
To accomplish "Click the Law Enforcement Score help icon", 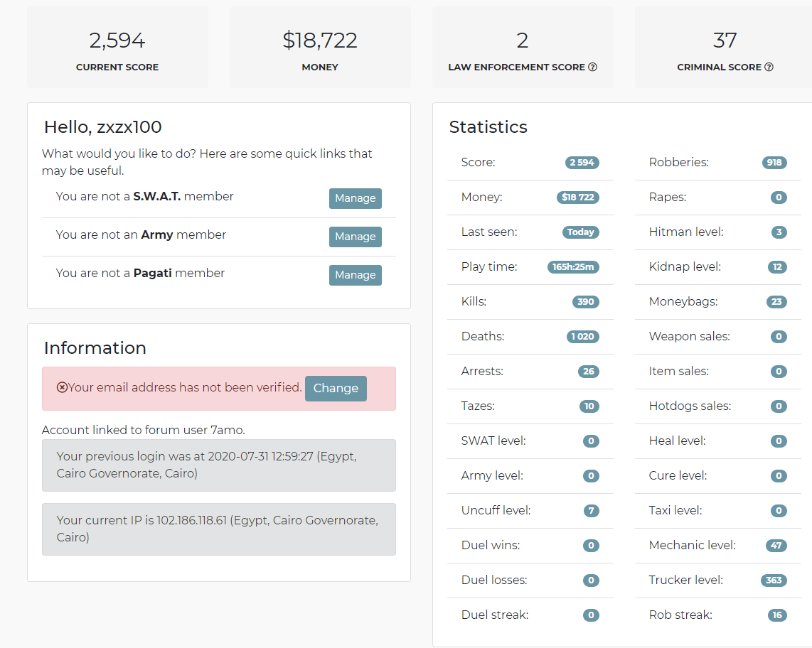I will 592,67.
